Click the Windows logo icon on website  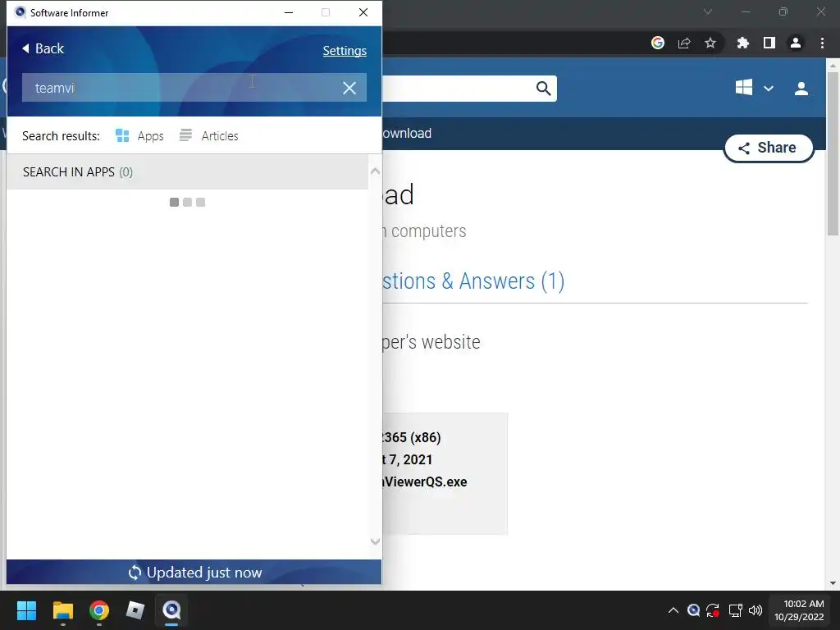[x=743, y=87]
